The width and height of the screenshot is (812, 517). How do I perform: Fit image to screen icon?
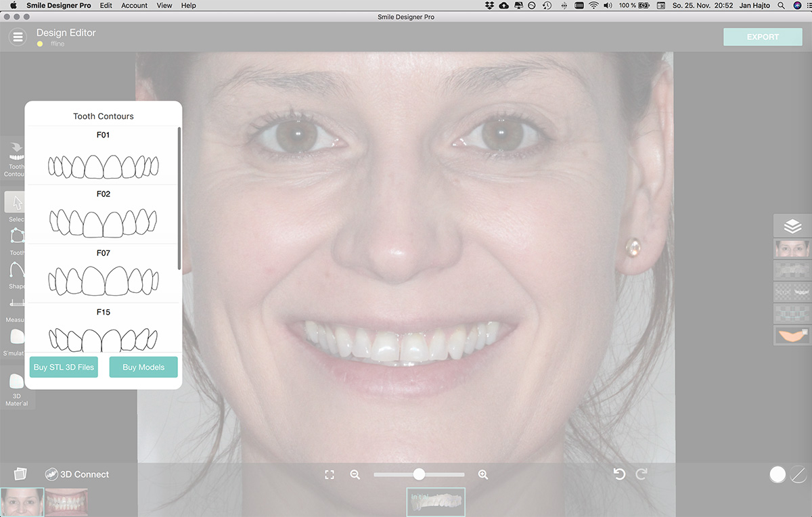pyautogui.click(x=330, y=474)
